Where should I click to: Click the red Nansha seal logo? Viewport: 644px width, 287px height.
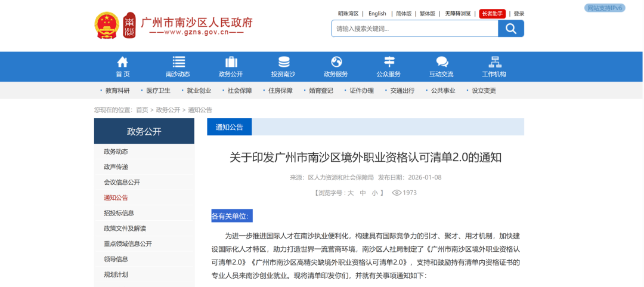click(x=129, y=26)
